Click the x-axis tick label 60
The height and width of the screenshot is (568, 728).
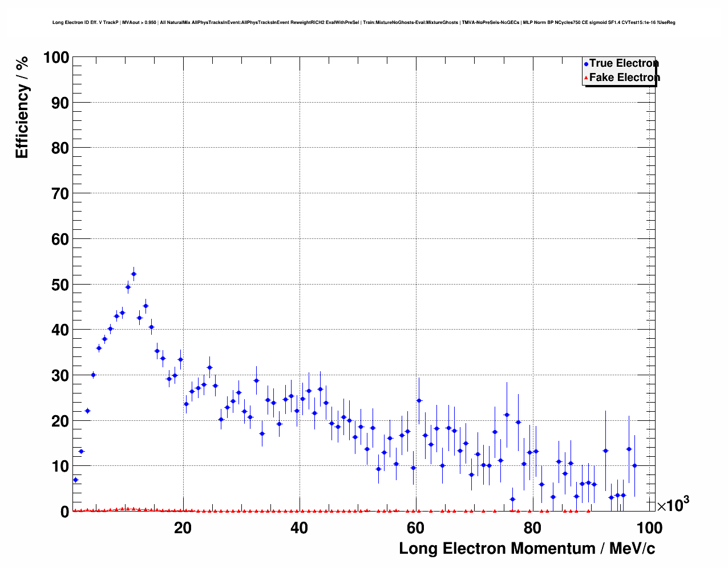pyautogui.click(x=415, y=528)
